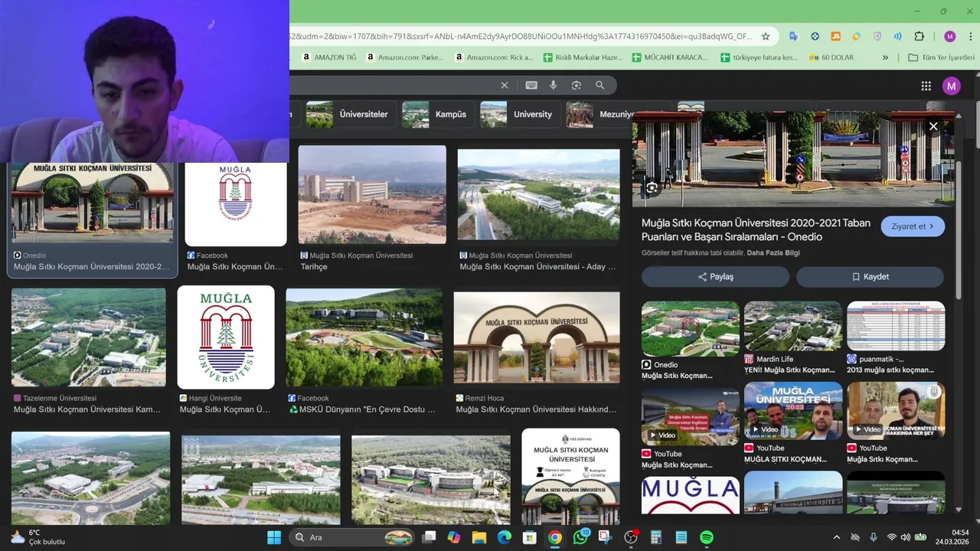Viewport: 980px width, 551px height.
Task: Launch Copilot from the taskbar
Action: pos(454,537)
